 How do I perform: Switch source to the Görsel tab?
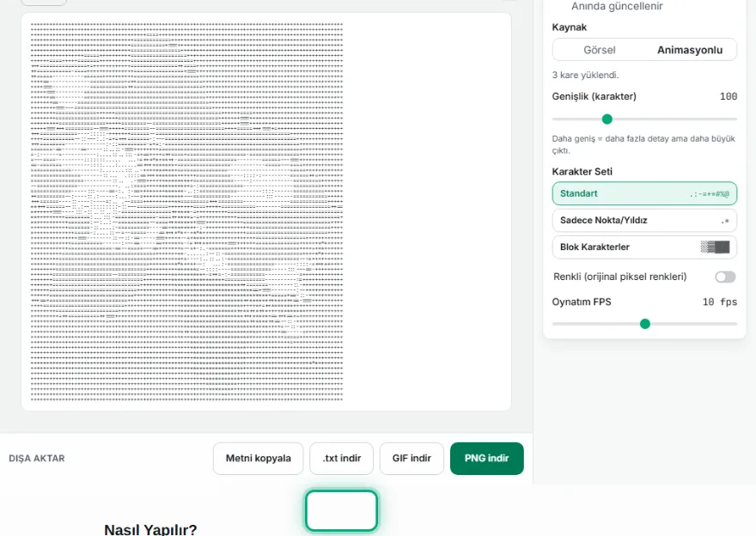600,50
